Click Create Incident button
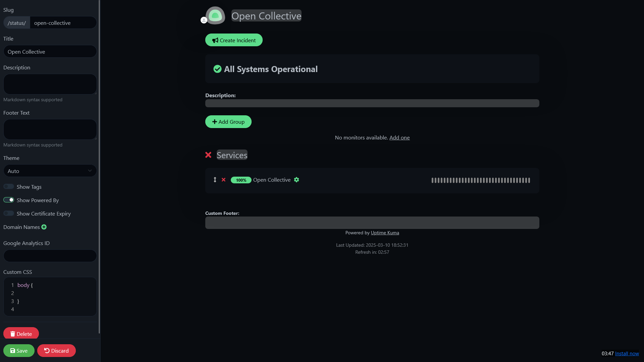 pyautogui.click(x=234, y=40)
